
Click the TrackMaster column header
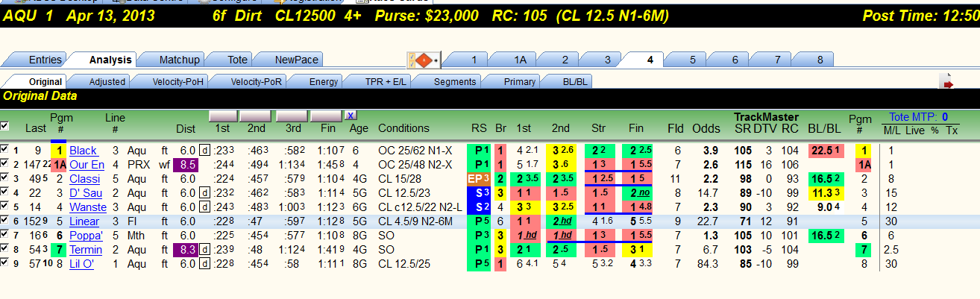pyautogui.click(x=766, y=117)
